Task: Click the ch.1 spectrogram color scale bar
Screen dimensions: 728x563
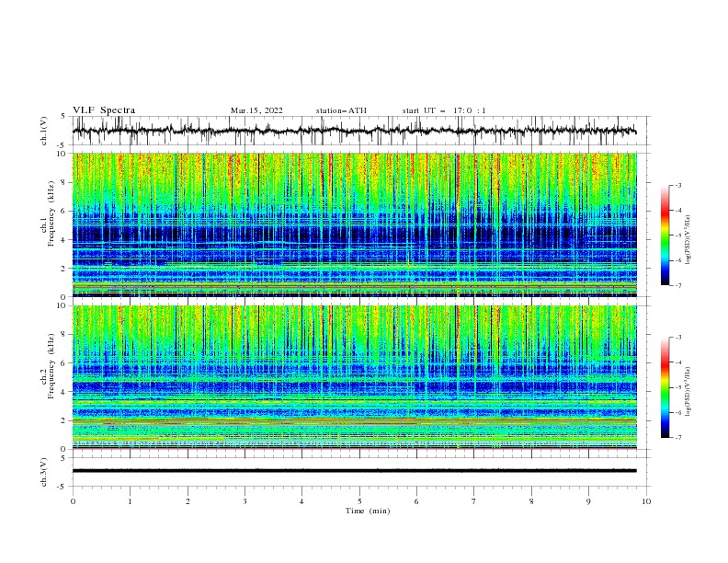Action: point(665,236)
